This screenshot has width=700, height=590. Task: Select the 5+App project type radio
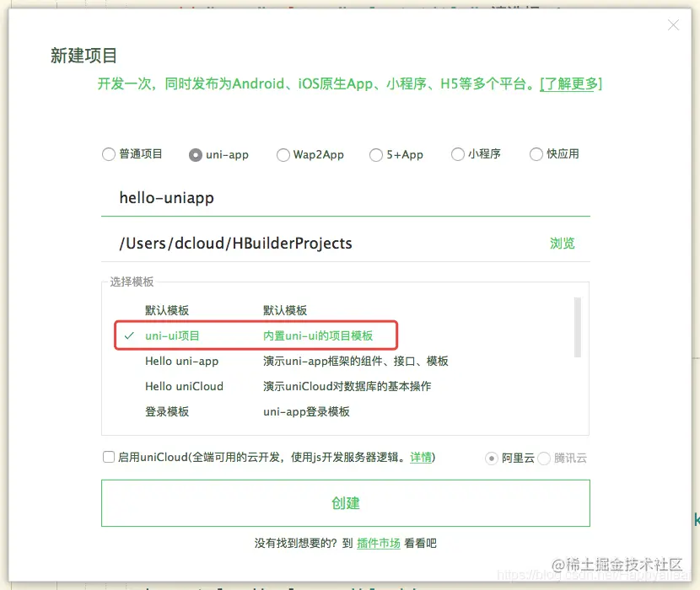pos(375,154)
